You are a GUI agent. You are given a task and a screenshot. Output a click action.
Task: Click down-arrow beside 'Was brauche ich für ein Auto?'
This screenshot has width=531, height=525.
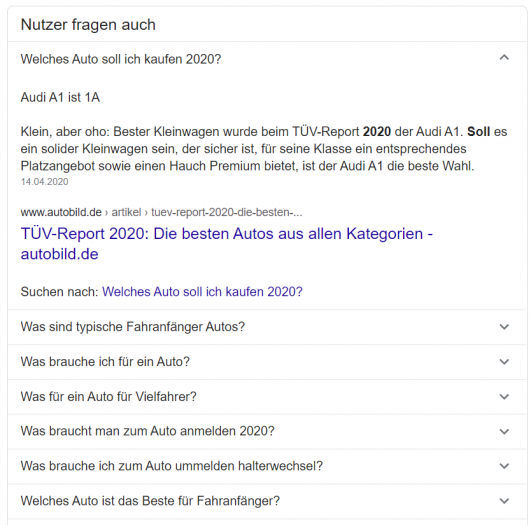click(x=504, y=362)
